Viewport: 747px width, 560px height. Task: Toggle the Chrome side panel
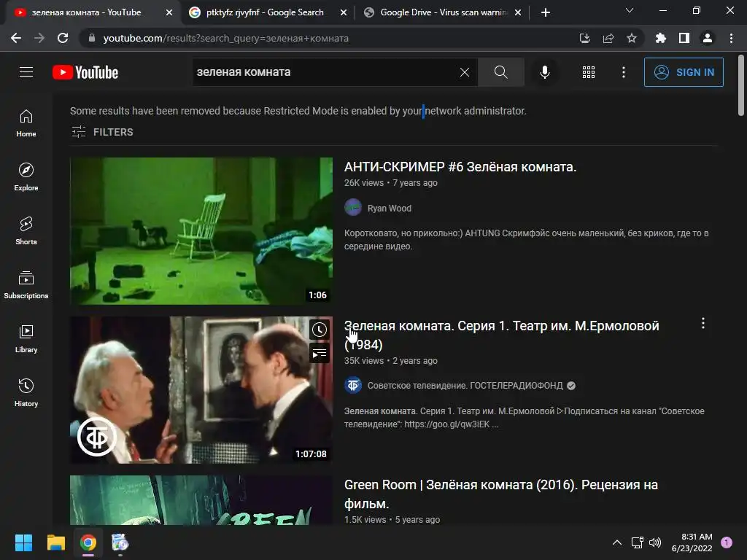pyautogui.click(x=684, y=38)
